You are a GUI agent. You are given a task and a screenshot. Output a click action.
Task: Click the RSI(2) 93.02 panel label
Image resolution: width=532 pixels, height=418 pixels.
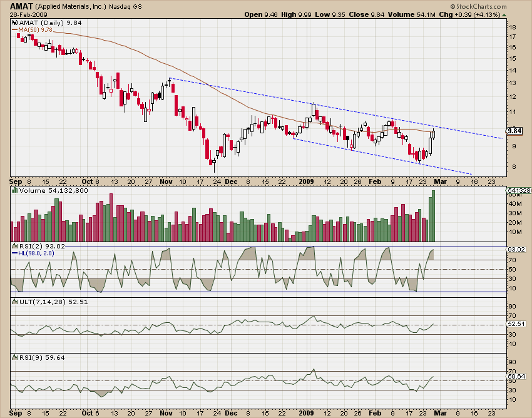(42, 246)
